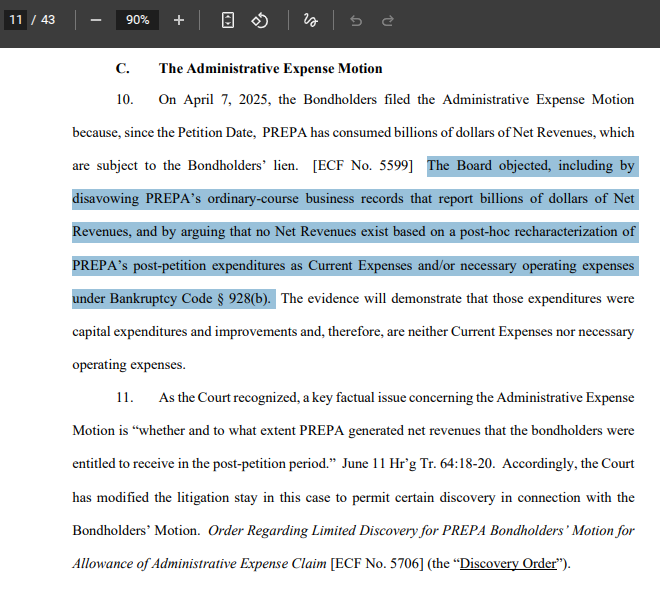The image size is (660, 600).
Task: Click the undo arrow icon
Action: [x=356, y=20]
